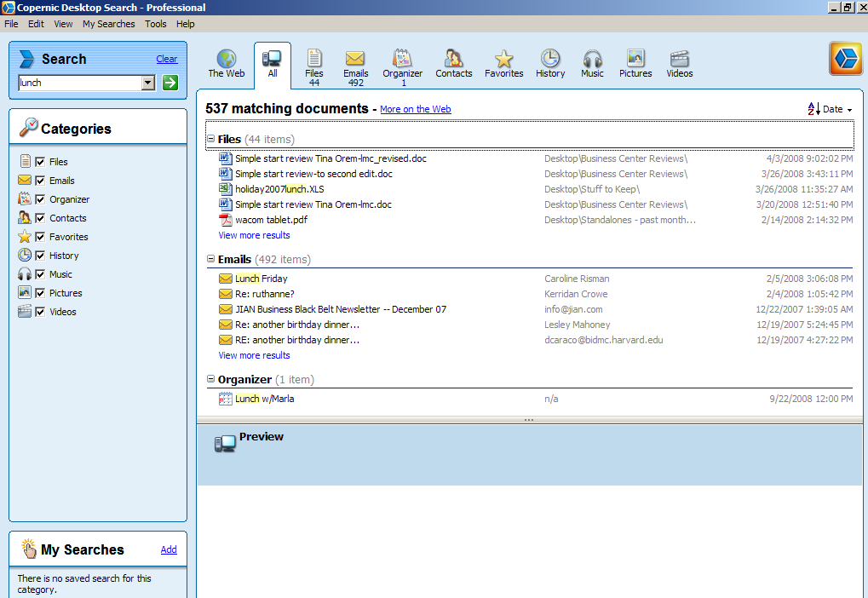Open the Date sort dropdown
This screenshot has width=868, height=598.
pyautogui.click(x=837, y=109)
